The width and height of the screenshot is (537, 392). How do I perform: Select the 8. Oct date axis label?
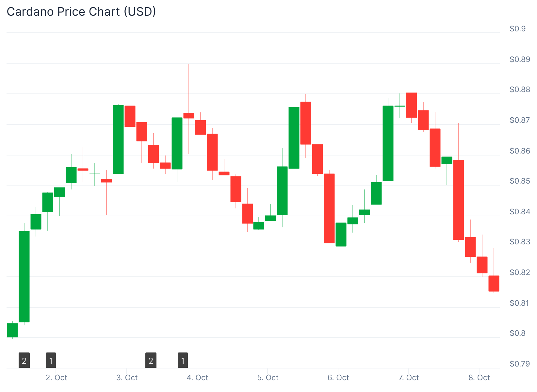479,378
